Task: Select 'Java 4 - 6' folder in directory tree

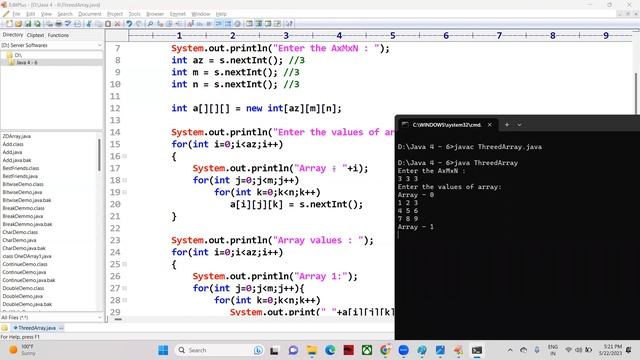Action: [x=27, y=62]
